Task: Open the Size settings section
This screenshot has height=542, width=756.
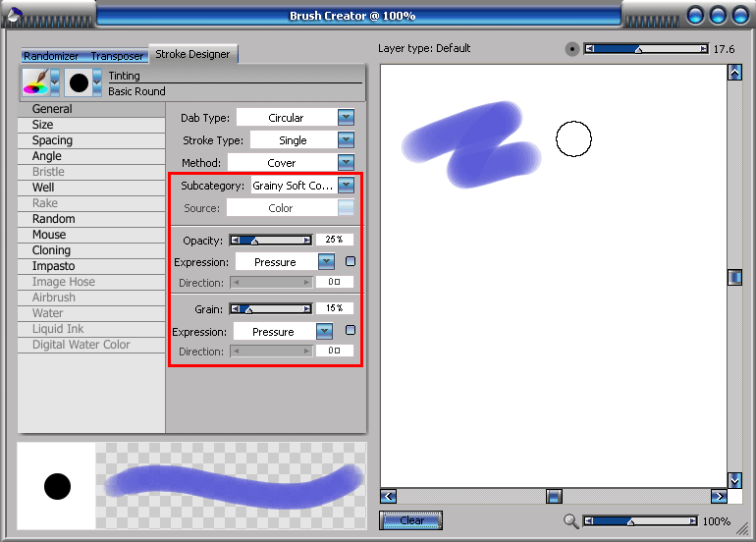Action: (91, 125)
